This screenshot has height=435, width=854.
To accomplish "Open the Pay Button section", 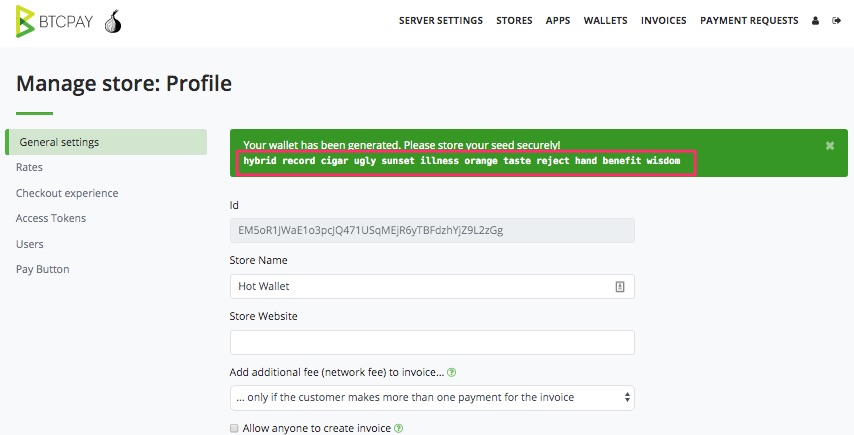I will pyautogui.click(x=42, y=269).
